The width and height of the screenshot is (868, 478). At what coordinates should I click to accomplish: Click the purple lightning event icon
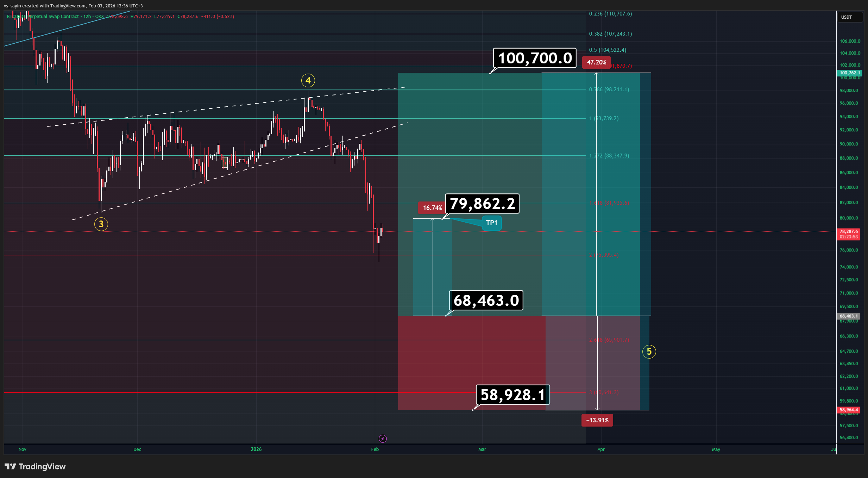pyautogui.click(x=383, y=439)
